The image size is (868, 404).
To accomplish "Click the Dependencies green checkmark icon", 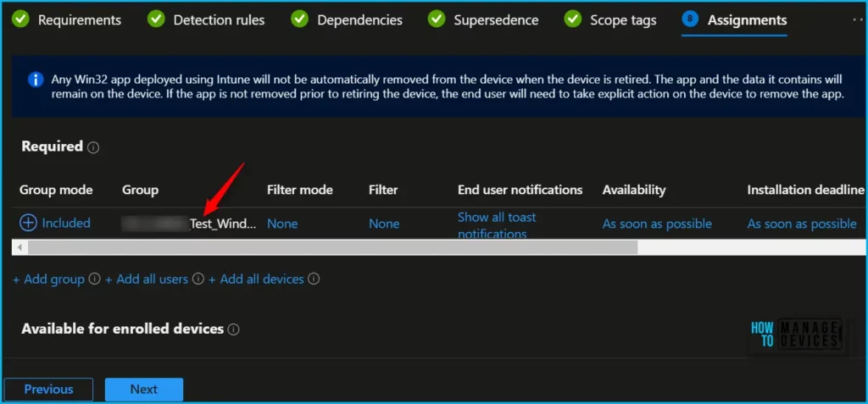I will point(300,20).
